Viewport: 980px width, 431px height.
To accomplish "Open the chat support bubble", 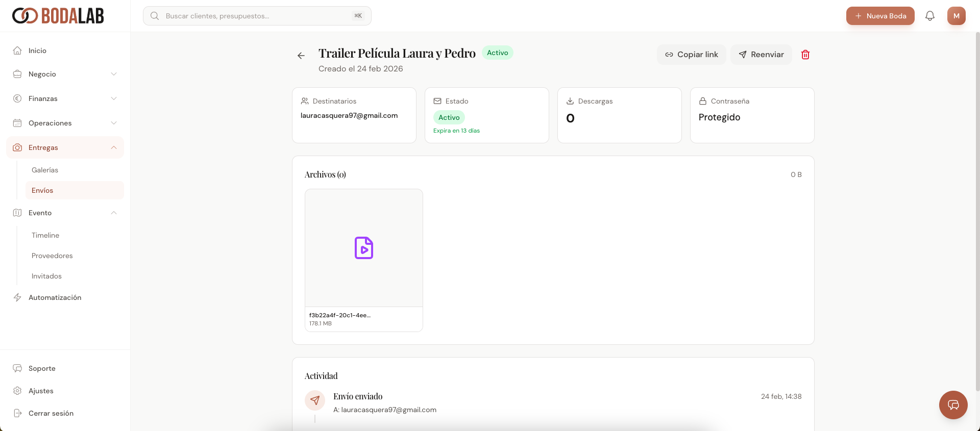I will point(953,405).
